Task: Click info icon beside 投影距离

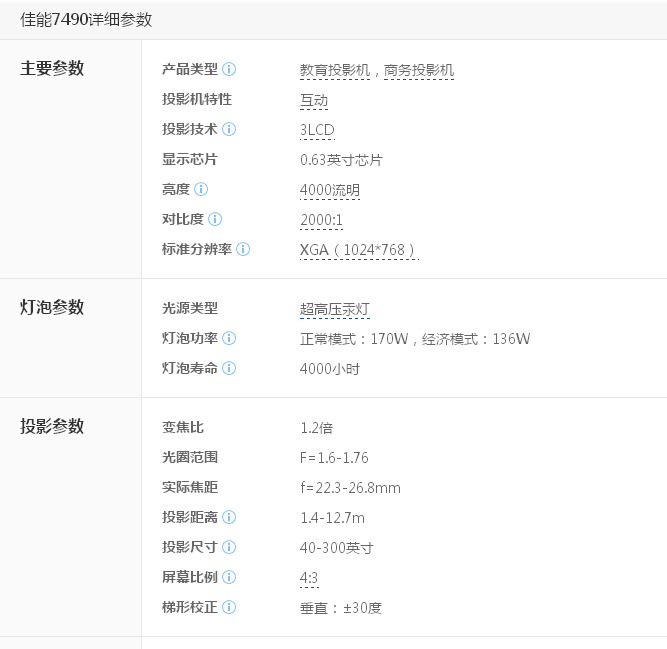Action: [x=229, y=517]
